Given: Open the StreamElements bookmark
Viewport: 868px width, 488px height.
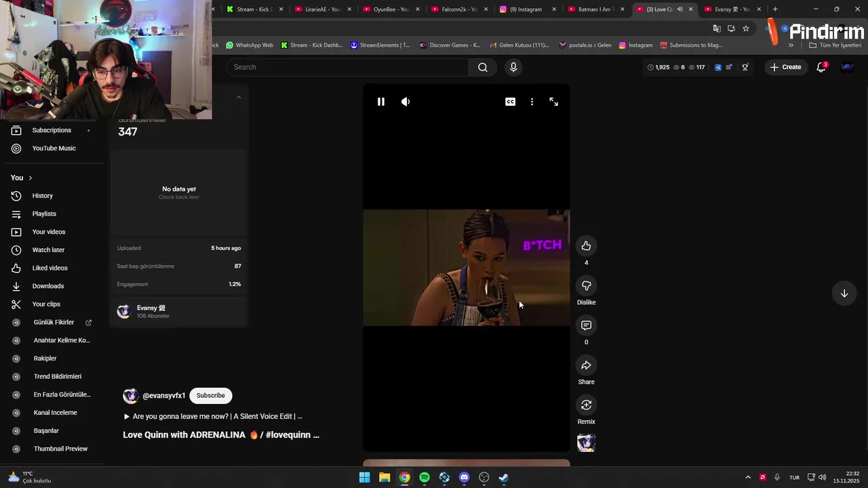Looking at the screenshot, I should 380,45.
